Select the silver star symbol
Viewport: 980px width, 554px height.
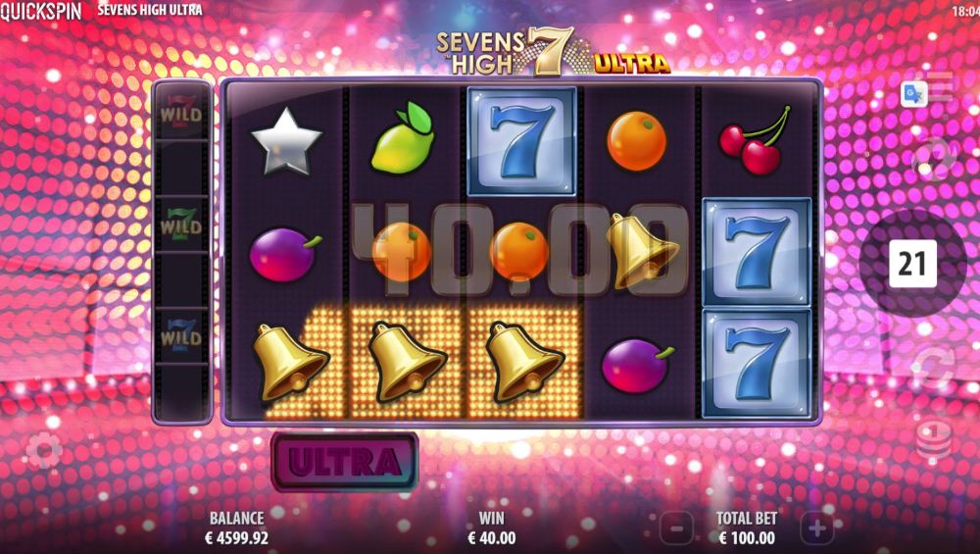(286, 141)
